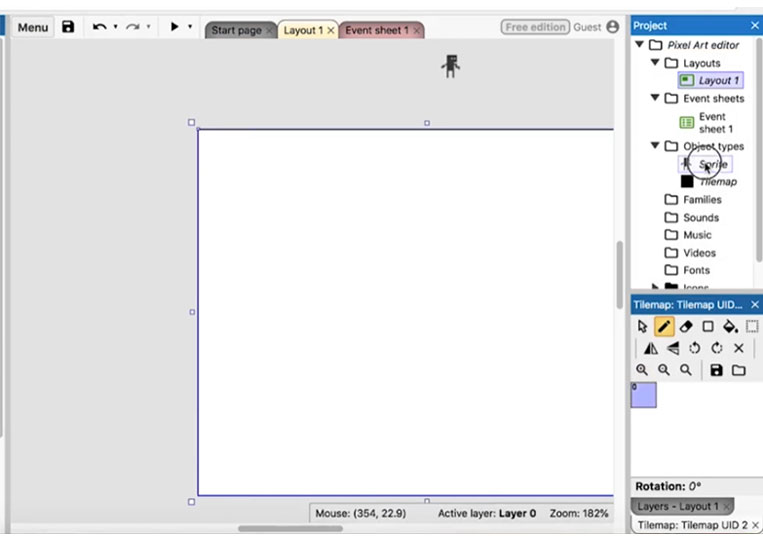Load tilemap data with folder icon
The height and width of the screenshot is (541, 763).
739,370
